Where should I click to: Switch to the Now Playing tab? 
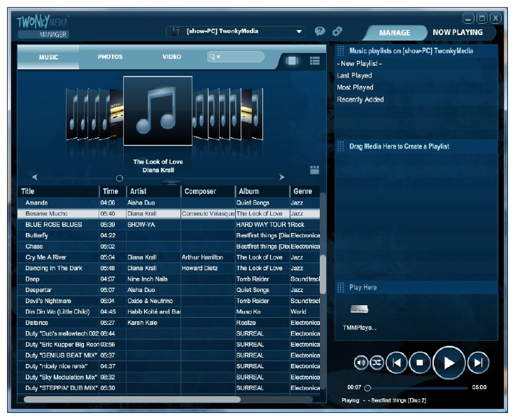(x=457, y=32)
